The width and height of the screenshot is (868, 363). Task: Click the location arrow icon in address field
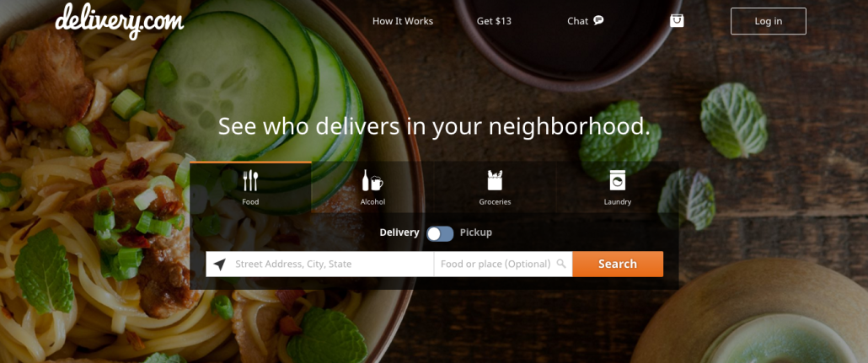219,264
